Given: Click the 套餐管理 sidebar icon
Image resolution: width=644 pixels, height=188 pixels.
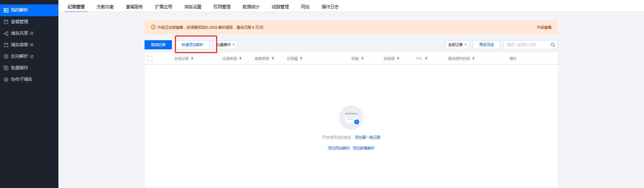Looking at the screenshot, I should (x=6, y=22).
